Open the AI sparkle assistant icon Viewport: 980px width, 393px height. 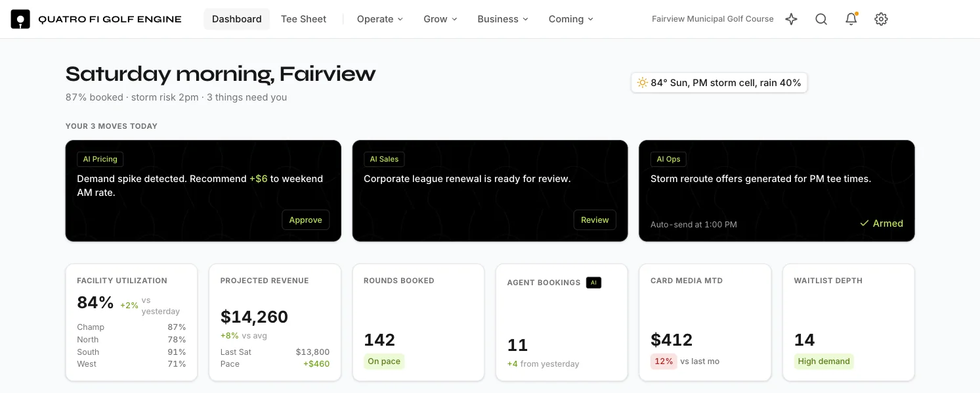coord(792,19)
